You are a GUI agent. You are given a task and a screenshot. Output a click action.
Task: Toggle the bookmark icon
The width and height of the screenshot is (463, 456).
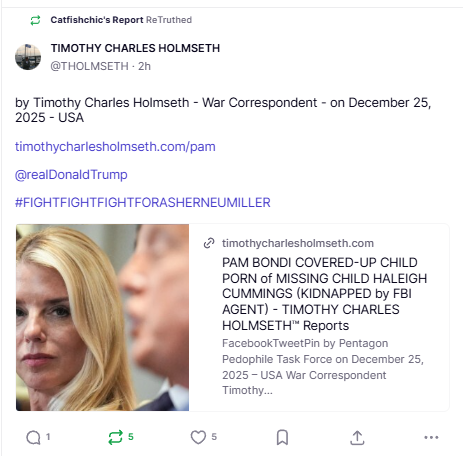[x=282, y=437]
